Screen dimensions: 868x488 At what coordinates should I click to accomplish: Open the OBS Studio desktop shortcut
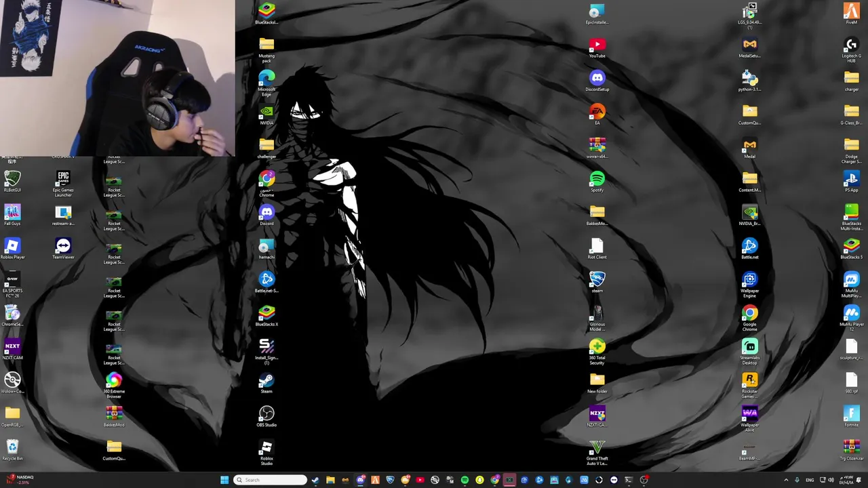[267, 417]
